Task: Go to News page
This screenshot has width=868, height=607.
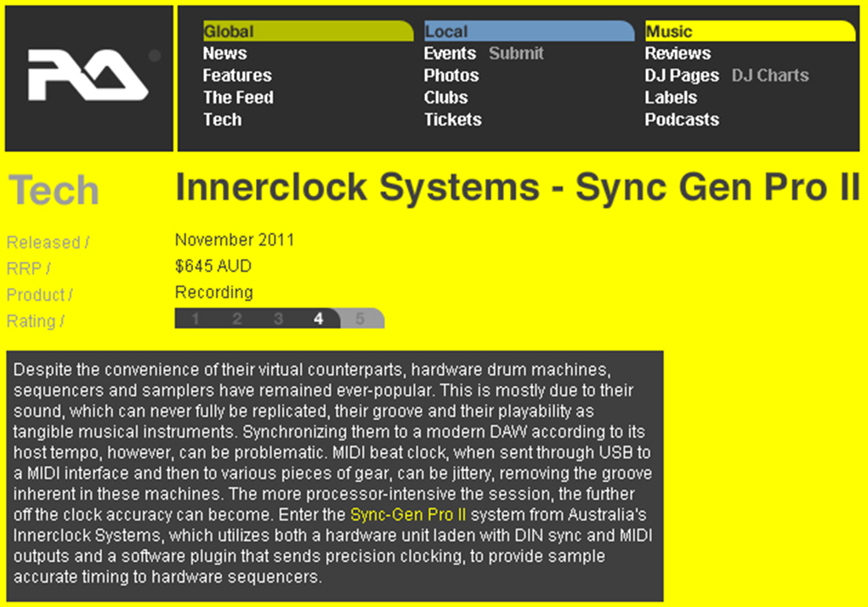Action: 224,53
